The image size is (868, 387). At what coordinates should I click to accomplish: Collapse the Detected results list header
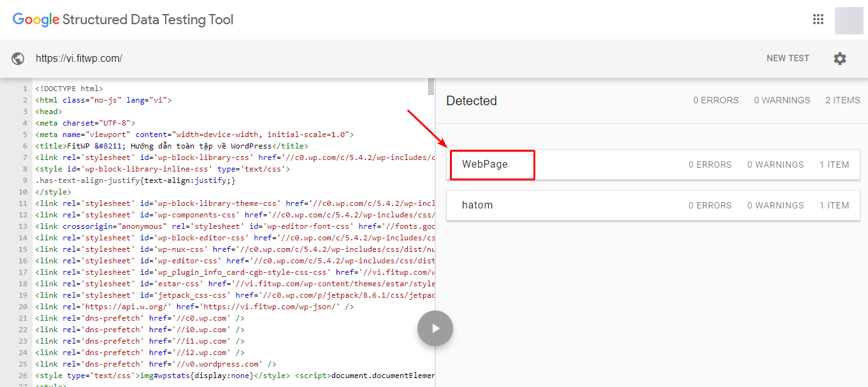[x=472, y=100]
